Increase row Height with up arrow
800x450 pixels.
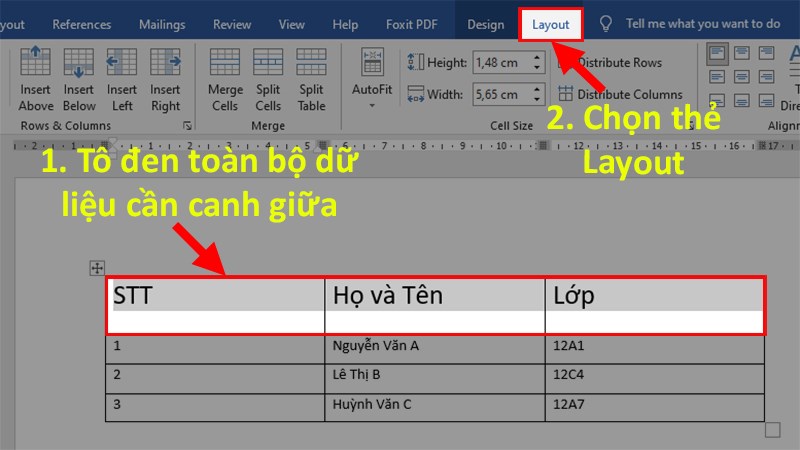point(537,57)
